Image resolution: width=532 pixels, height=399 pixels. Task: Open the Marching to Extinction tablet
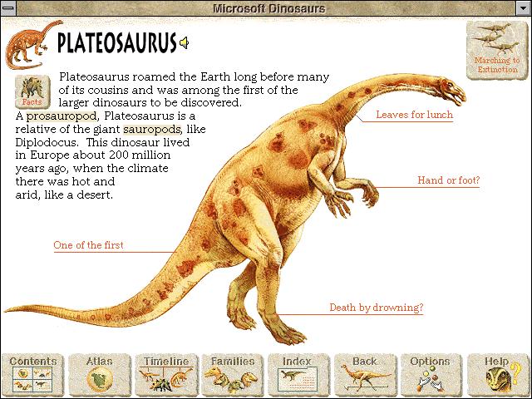point(497,50)
